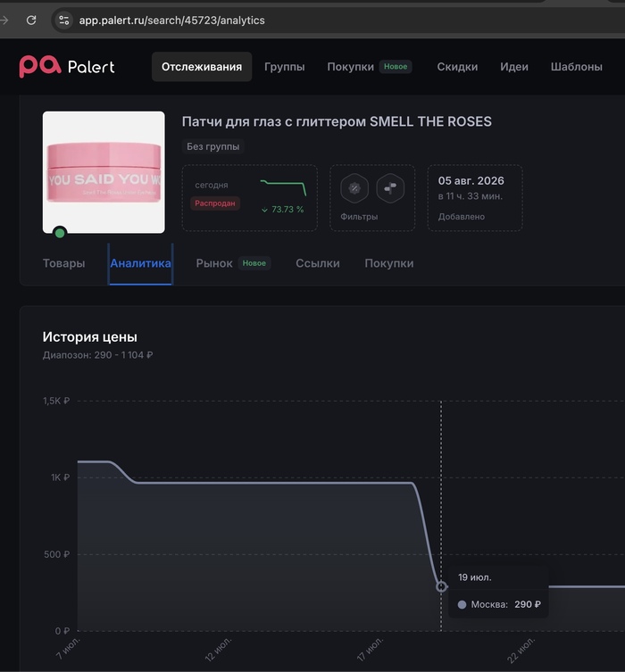625x672 pixels.
Task: Open site settings icon in address bar
Action: click(64, 21)
